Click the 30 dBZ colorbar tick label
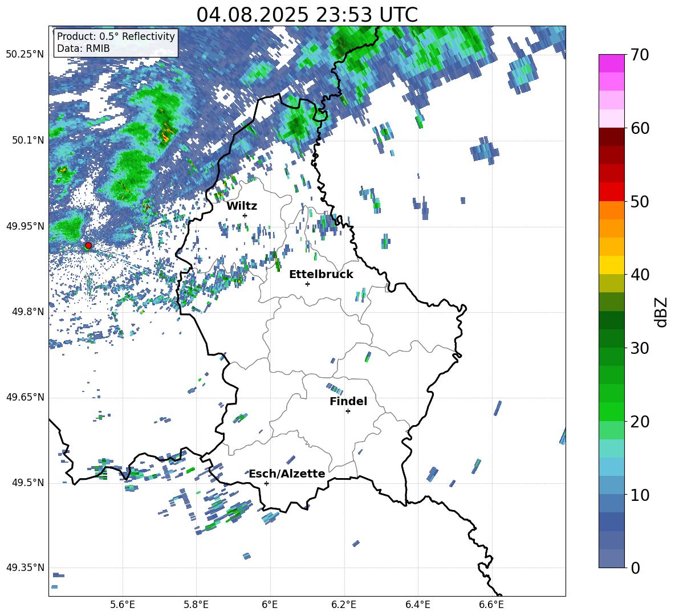This screenshot has width=675, height=616. click(640, 348)
